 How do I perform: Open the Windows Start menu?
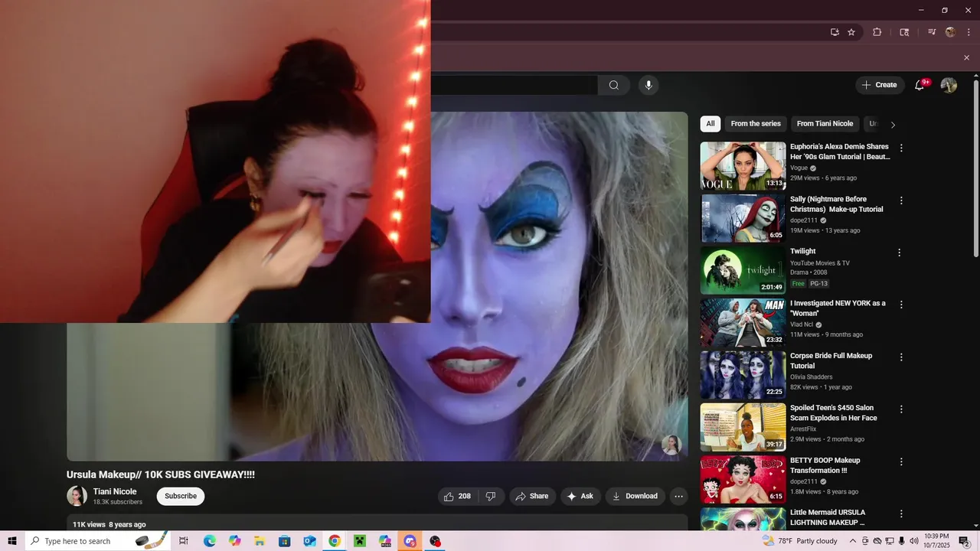tap(11, 541)
